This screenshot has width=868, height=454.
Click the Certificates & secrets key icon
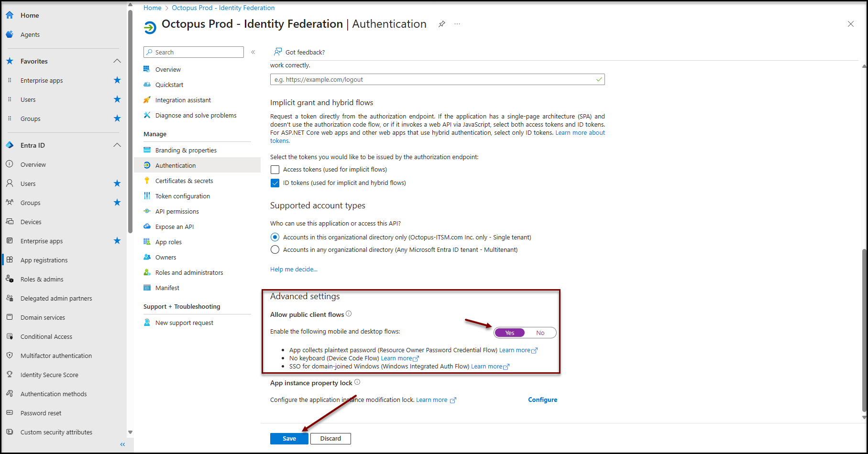coord(147,181)
